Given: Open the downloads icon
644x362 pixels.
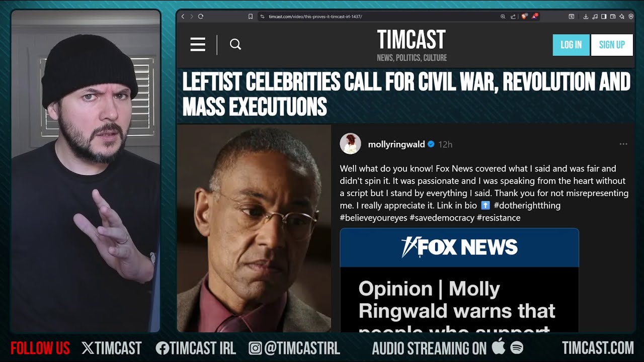Looking at the screenshot, I should point(586,17).
